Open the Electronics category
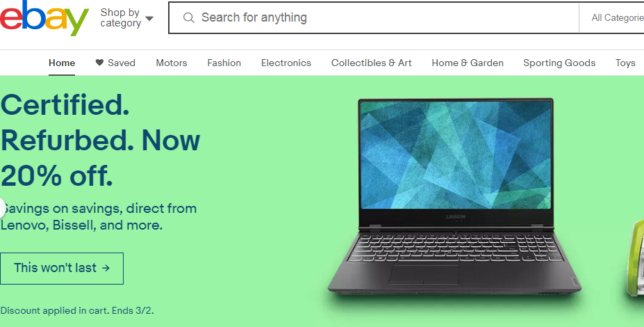 tap(286, 63)
